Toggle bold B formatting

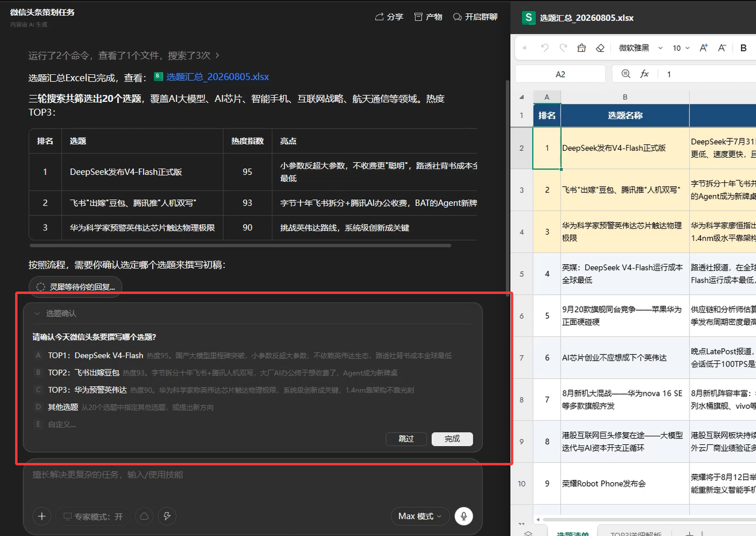coord(743,48)
